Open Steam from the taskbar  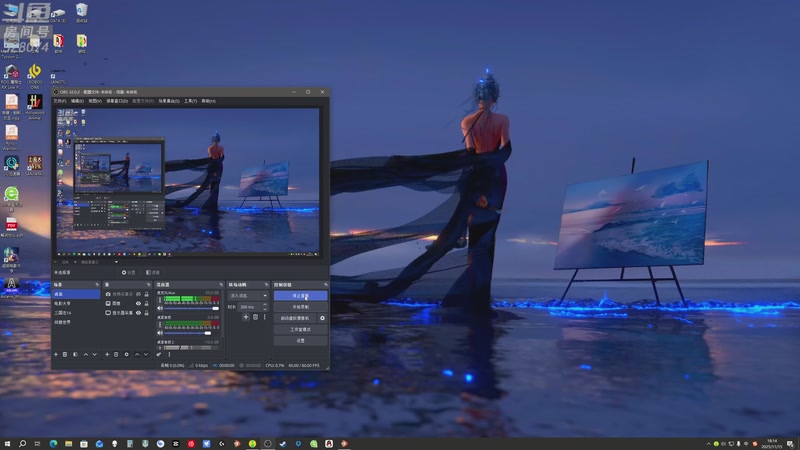[x=283, y=443]
